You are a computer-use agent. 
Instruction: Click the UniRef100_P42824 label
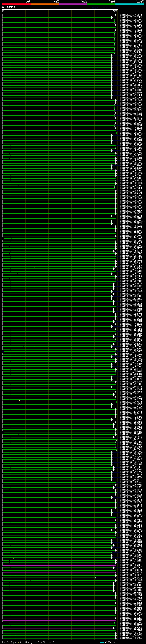[x=131, y=128]
